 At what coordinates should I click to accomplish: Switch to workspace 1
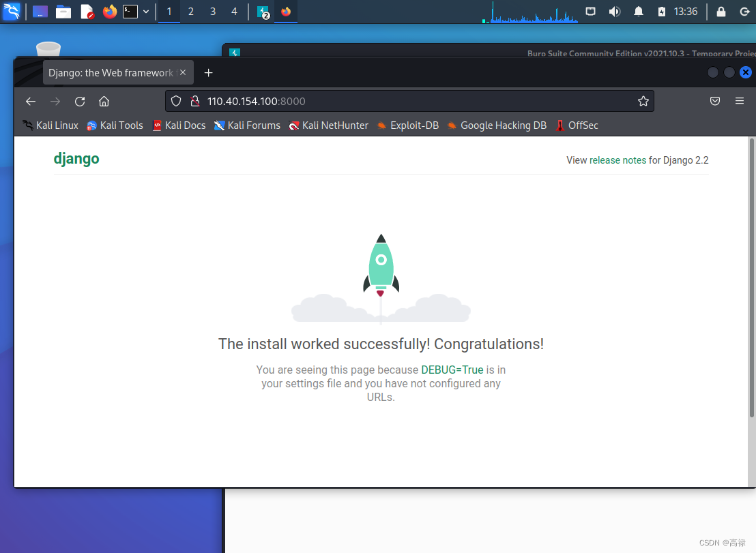(169, 12)
